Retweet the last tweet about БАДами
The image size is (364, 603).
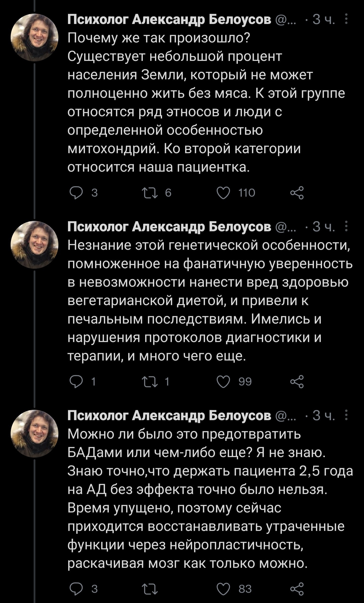coord(150,589)
